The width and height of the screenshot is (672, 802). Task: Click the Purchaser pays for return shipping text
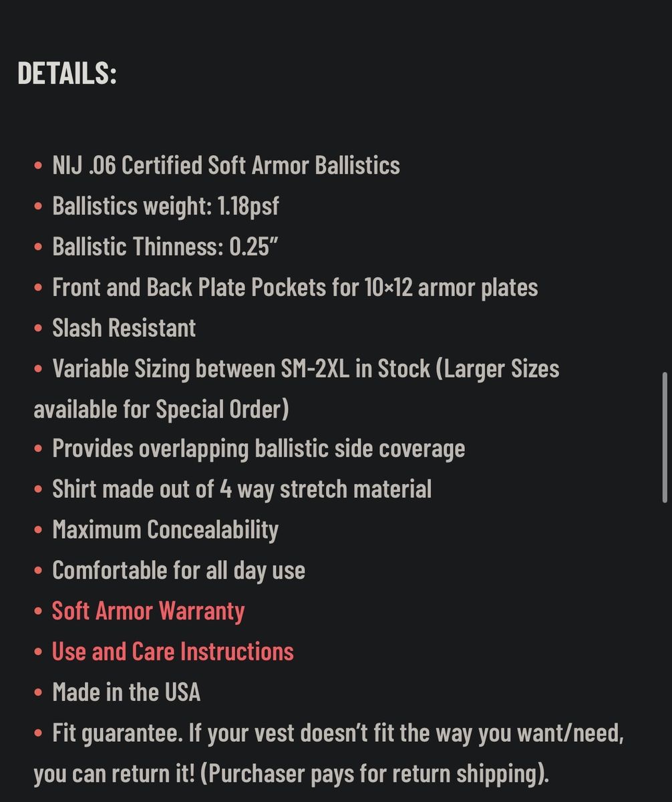tap(374, 774)
